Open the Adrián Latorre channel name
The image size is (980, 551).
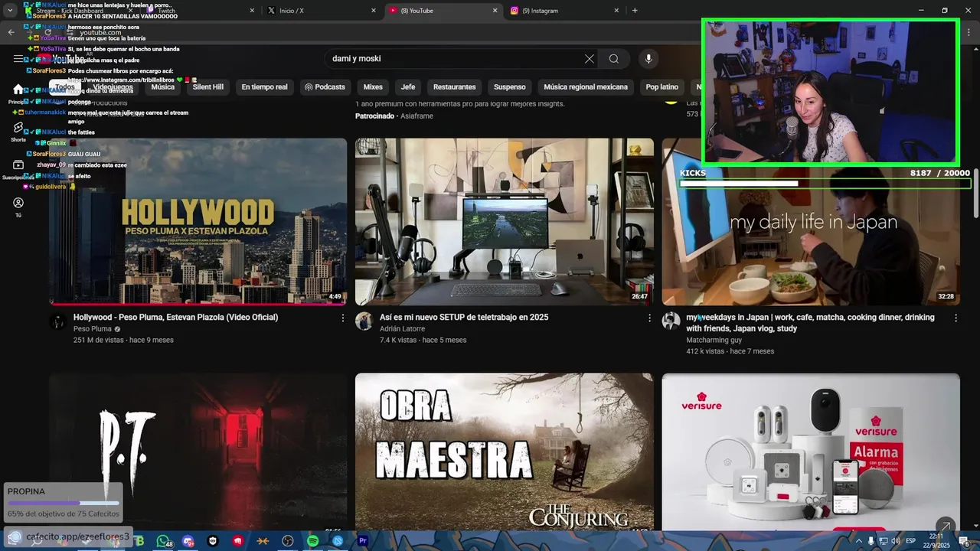pos(402,329)
